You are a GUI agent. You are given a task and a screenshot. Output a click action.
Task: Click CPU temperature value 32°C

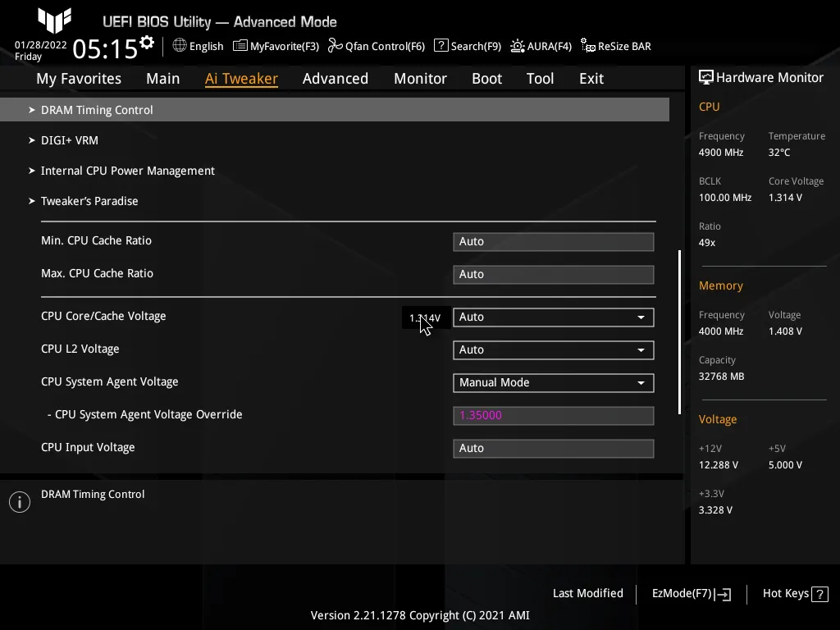779,153
